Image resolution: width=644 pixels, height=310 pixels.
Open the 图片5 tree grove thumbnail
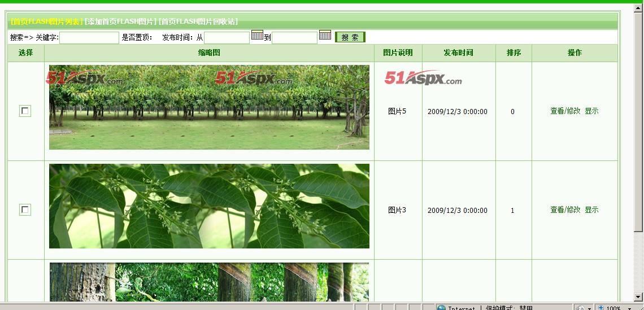pyautogui.click(x=209, y=107)
